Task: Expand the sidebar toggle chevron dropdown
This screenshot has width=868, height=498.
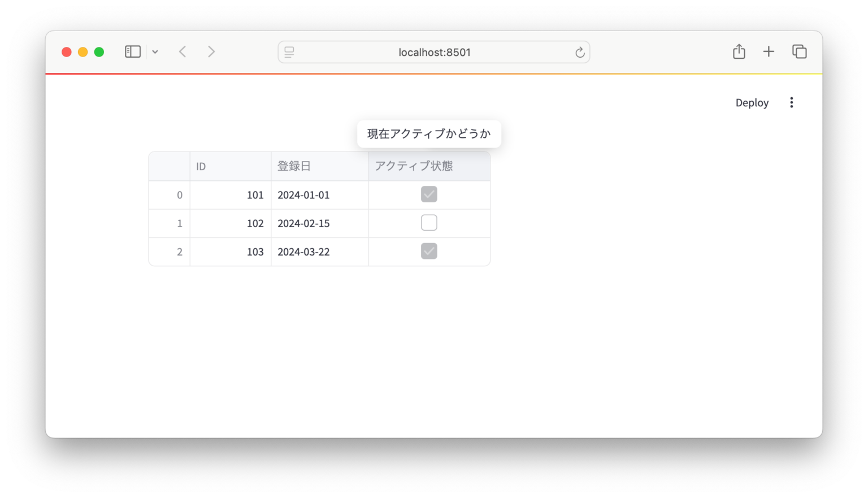Action: tap(155, 51)
